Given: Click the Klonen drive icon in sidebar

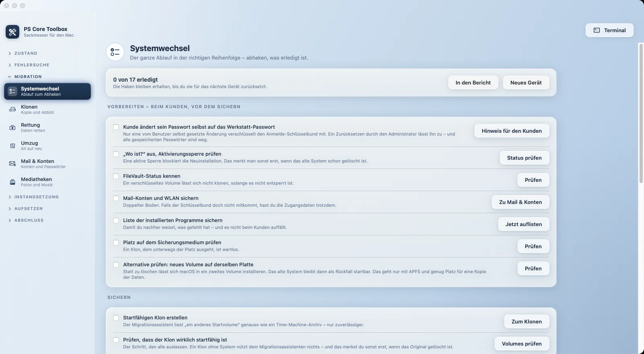Looking at the screenshot, I should click(x=12, y=109).
